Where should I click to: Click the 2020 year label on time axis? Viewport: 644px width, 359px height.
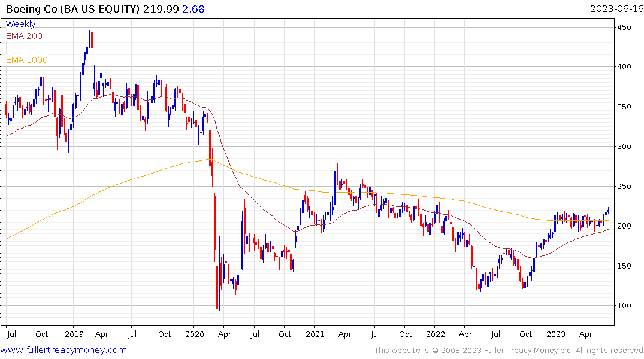coord(195,334)
